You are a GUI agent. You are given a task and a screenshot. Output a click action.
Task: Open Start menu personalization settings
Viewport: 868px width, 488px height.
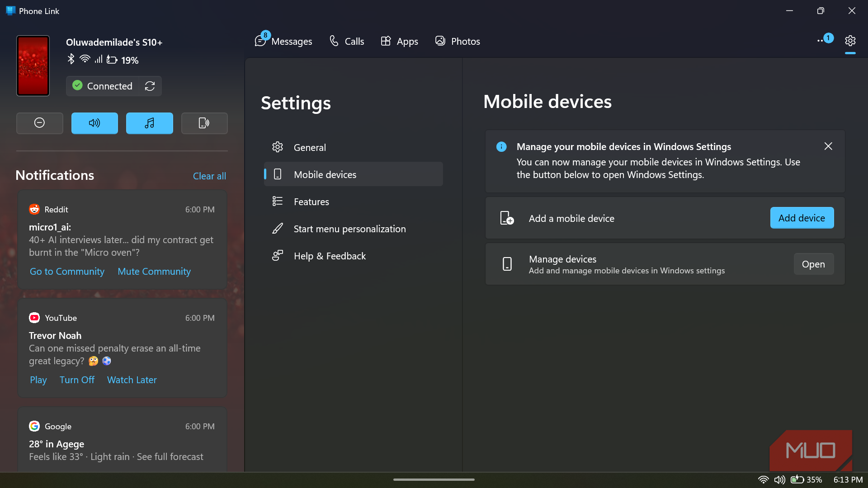click(x=354, y=229)
